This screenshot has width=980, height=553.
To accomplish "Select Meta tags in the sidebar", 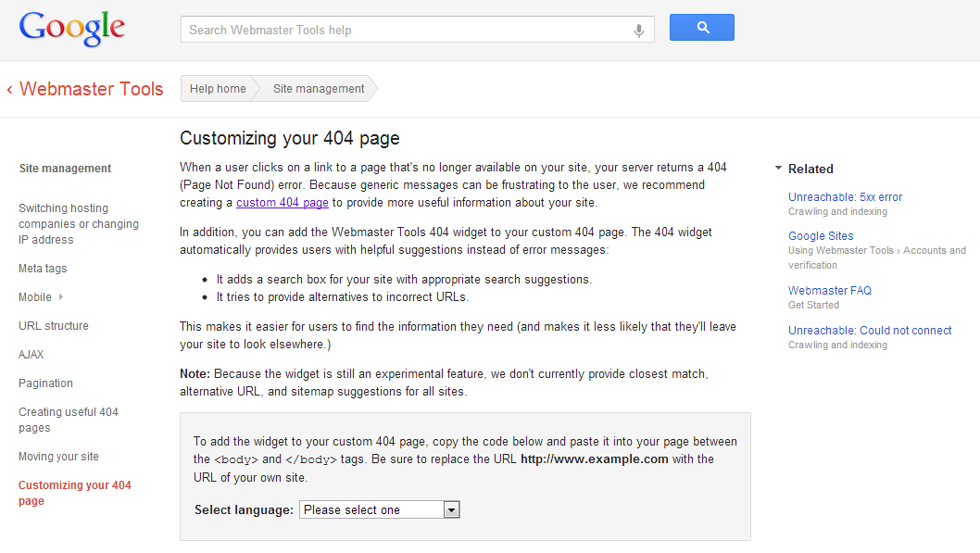I will click(x=43, y=268).
